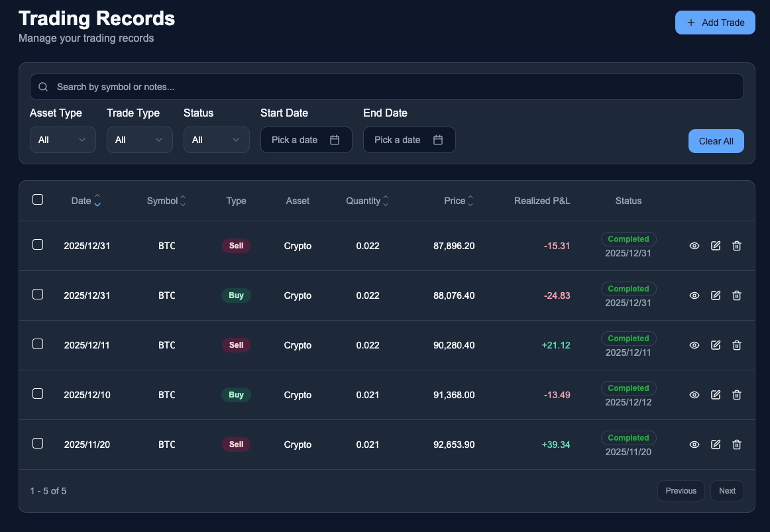Go to the Next page of records
Screen dimensions: 770x532
coord(726,491)
